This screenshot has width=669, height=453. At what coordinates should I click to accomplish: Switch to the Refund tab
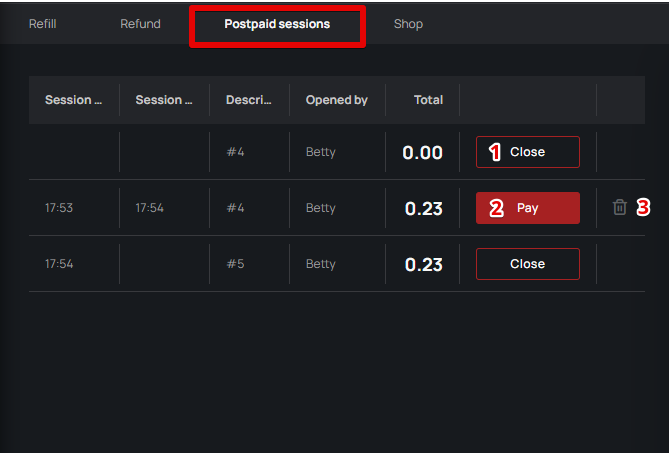click(x=140, y=24)
